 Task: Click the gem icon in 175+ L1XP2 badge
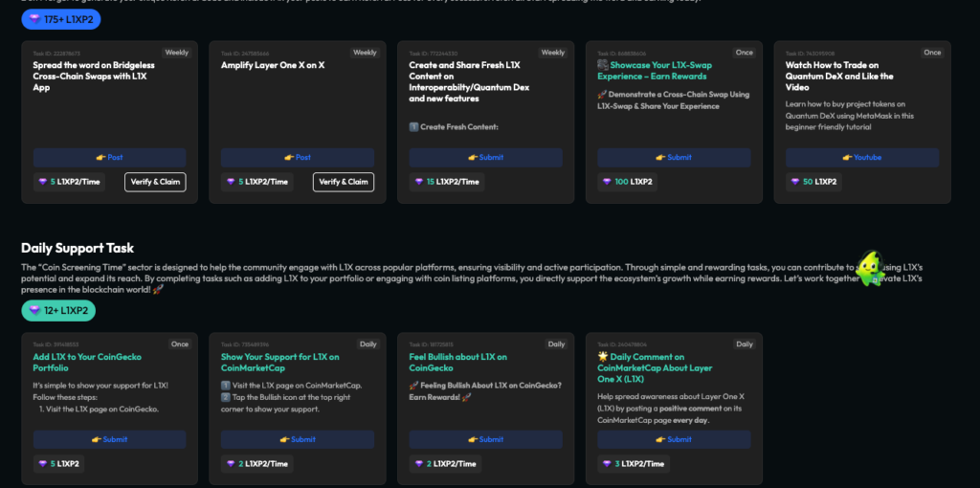coord(35,18)
